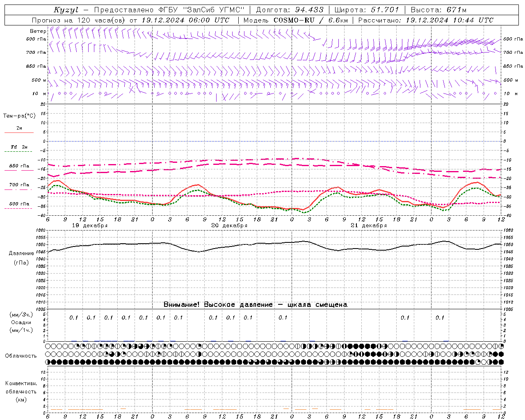Click the date label '21 декабря'
The height and width of the screenshot is (420, 525).
(369, 226)
